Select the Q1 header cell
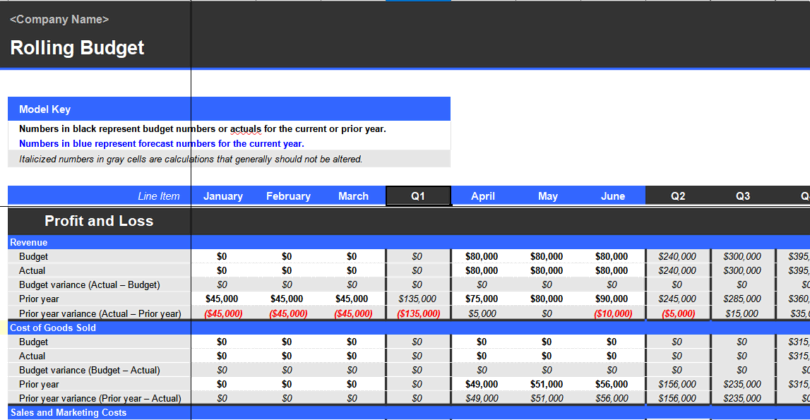Screen dimensions: 810x420 [418, 196]
